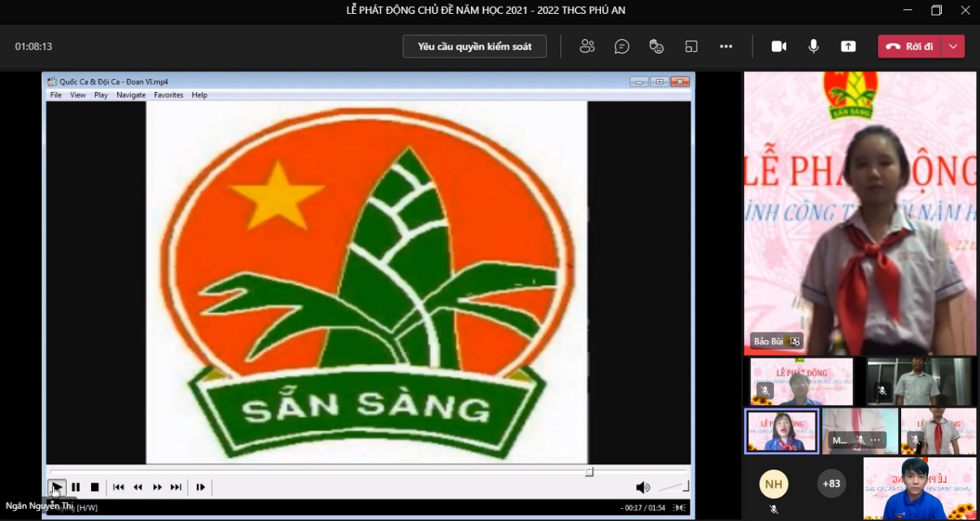This screenshot has width=980, height=521.
Task: Select the blue-shirt boy's video tile
Action: click(920, 489)
